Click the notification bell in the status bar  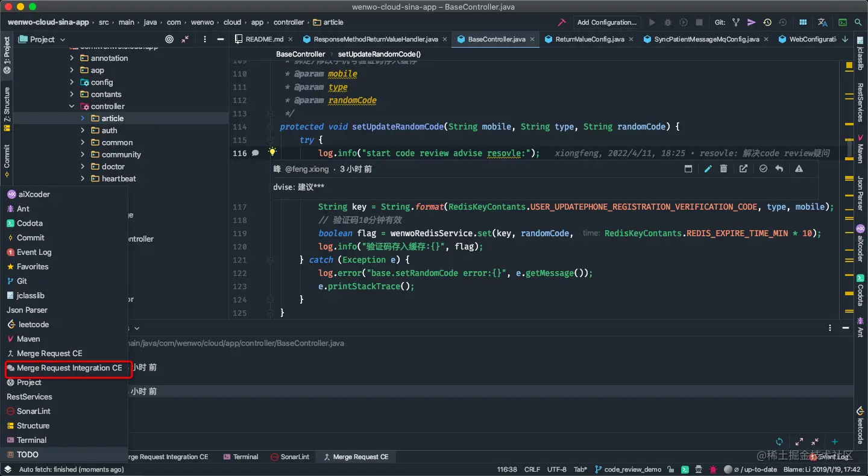(x=712, y=469)
